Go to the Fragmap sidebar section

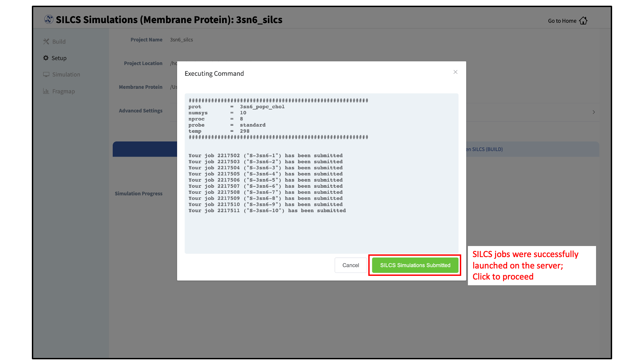tap(59, 91)
